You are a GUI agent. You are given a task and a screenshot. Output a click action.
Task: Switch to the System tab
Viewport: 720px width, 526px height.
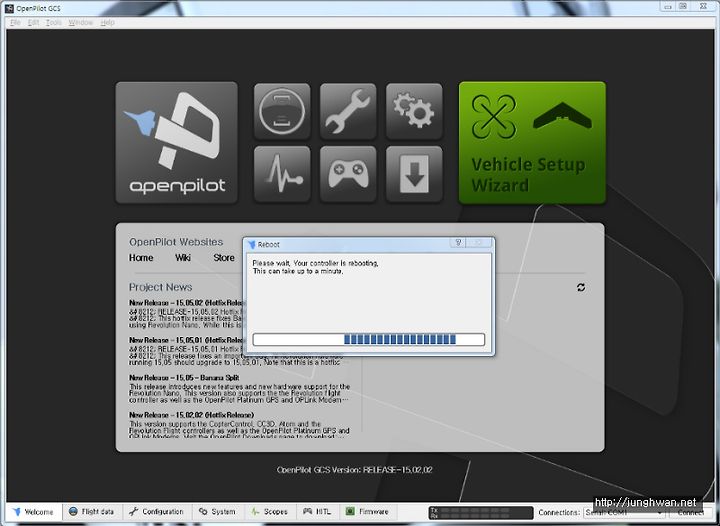[x=218, y=511]
